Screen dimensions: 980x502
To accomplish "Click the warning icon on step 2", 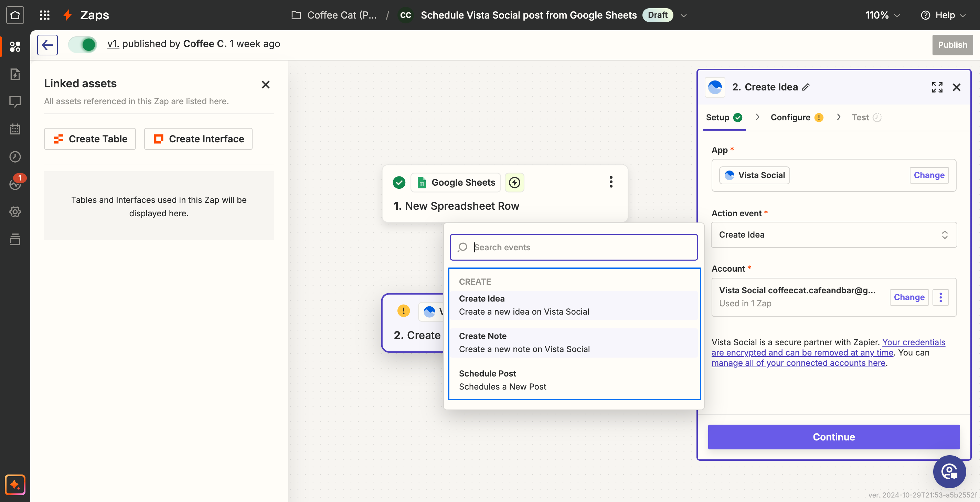I will (x=404, y=311).
